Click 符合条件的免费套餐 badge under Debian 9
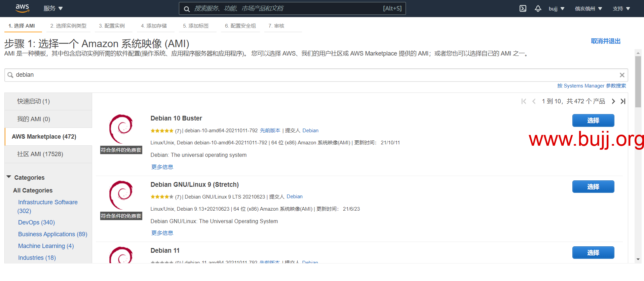 pyautogui.click(x=121, y=216)
